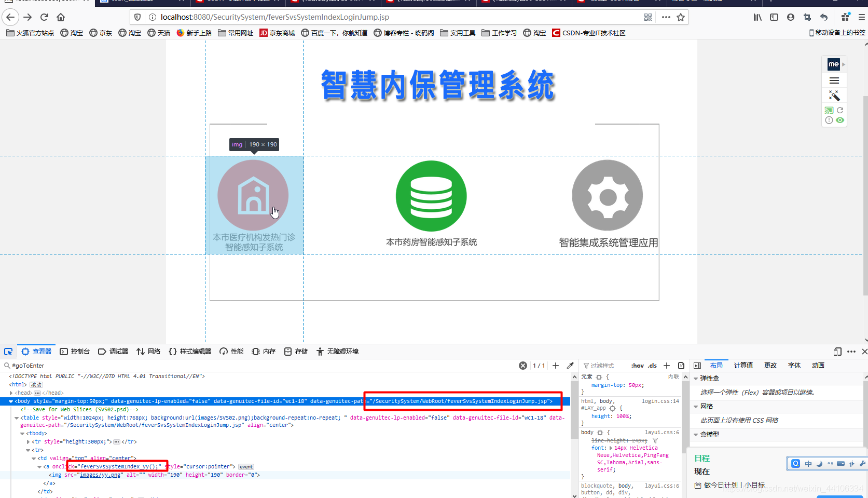Click the 'me' MyEclipse toolbar logo

(x=834, y=64)
